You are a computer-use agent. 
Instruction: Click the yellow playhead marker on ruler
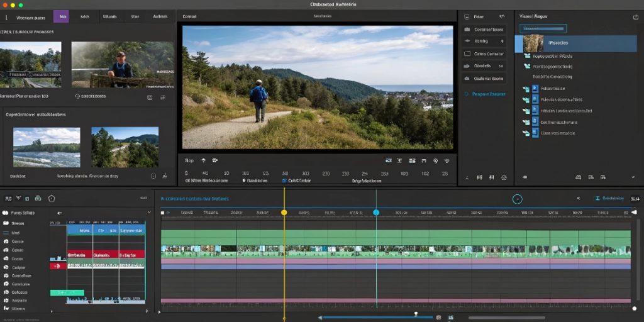[284, 213]
